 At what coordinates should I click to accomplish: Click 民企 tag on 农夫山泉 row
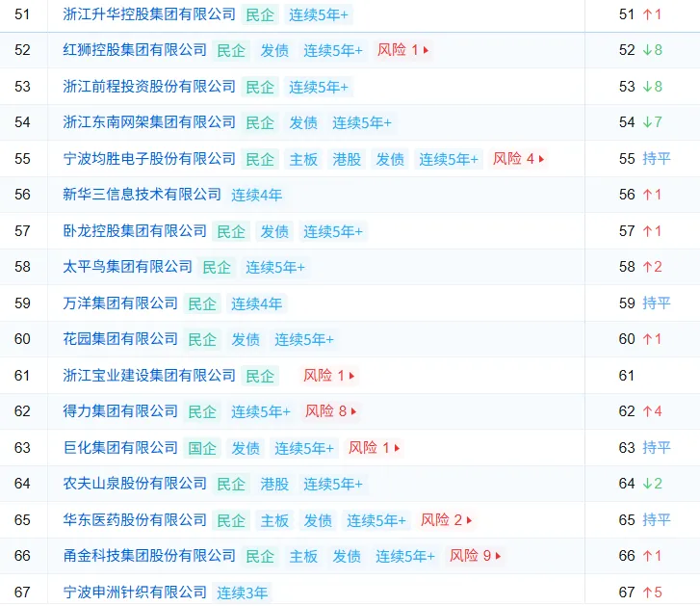point(231,484)
